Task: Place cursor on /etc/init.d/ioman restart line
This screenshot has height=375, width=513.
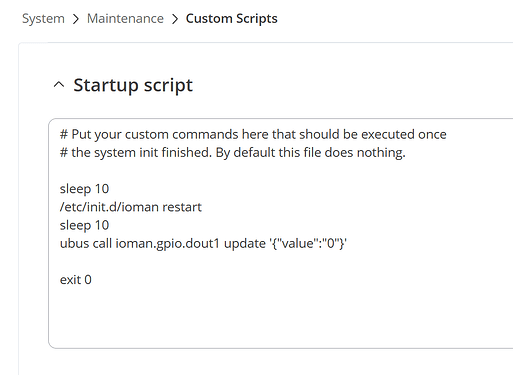Action: pyautogui.click(x=131, y=207)
